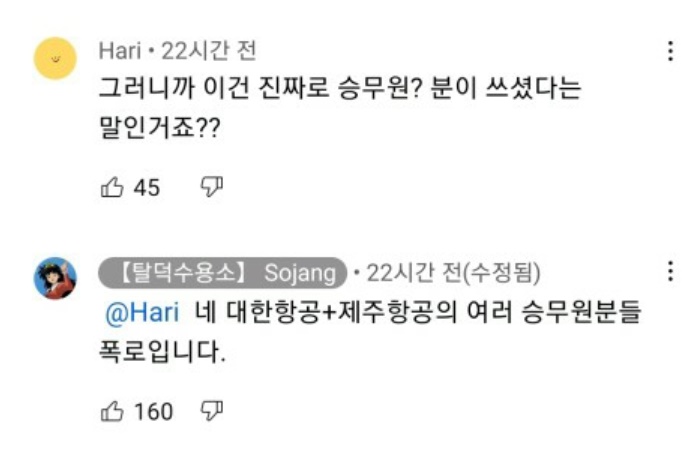Click the @Hari mention link
689x449 pixels.
click(142, 312)
